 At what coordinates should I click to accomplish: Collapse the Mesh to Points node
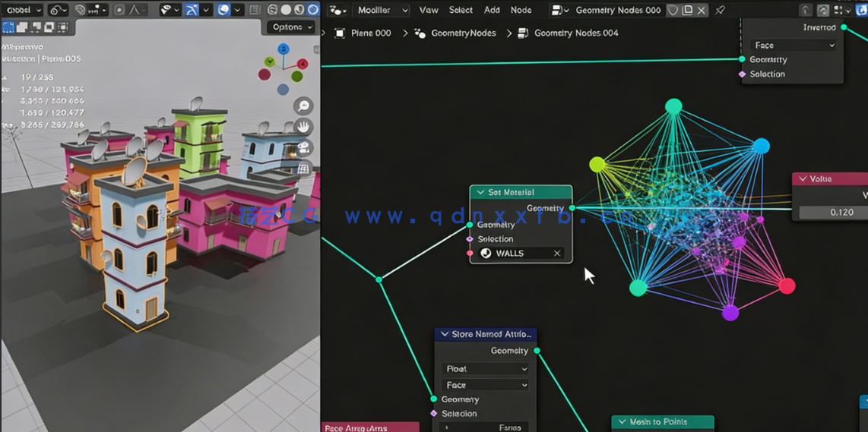coord(622,422)
